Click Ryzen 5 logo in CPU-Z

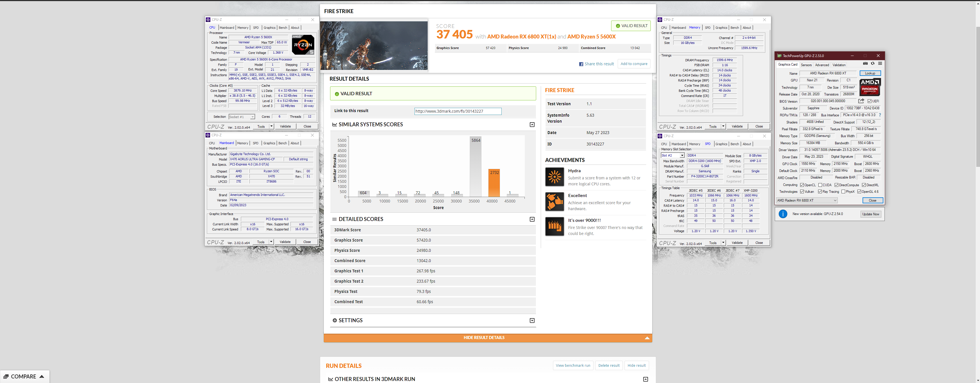pyautogui.click(x=303, y=44)
